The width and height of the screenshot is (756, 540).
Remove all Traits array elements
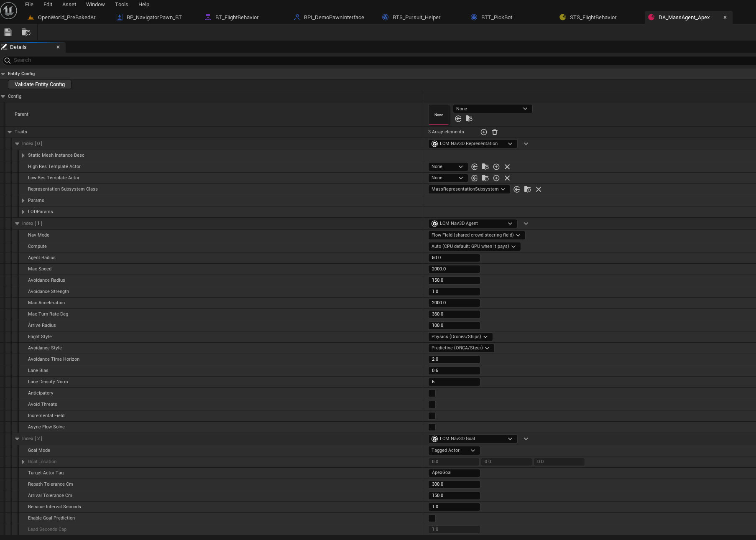coord(495,132)
